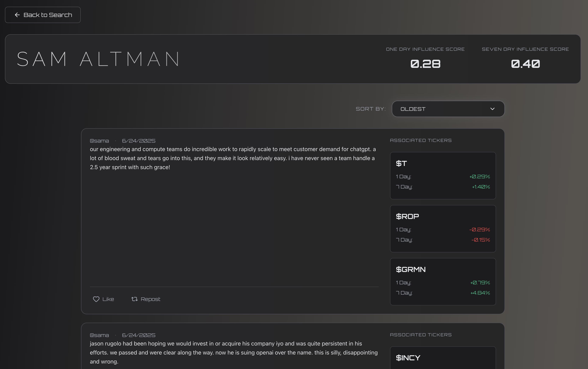Open the $INCY ticker card
The height and width of the screenshot is (369, 588).
(443, 358)
